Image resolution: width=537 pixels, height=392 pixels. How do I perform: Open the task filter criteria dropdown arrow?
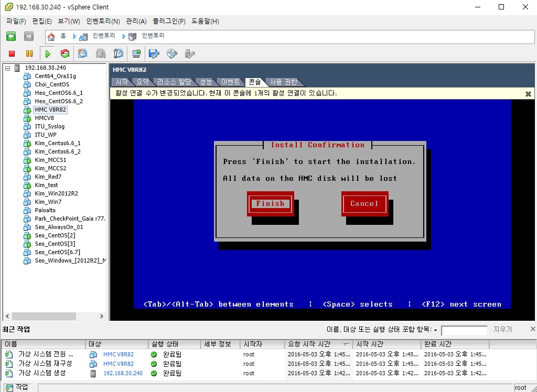pyautogui.click(x=435, y=330)
